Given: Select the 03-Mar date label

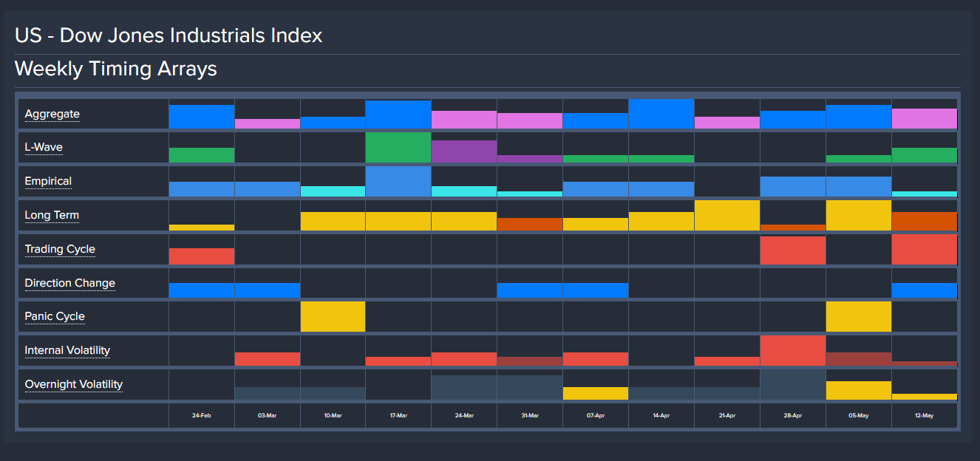Looking at the screenshot, I should pyautogui.click(x=268, y=416).
